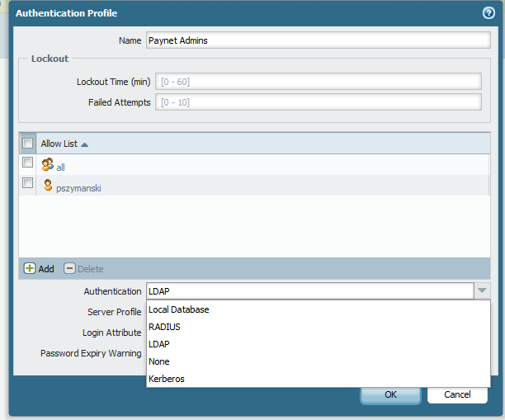Click the minus Delete icon

pos(69,268)
